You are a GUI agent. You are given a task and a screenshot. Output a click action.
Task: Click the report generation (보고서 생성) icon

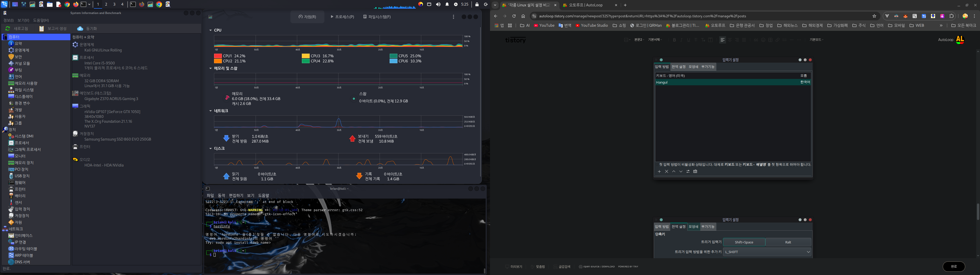point(41,29)
